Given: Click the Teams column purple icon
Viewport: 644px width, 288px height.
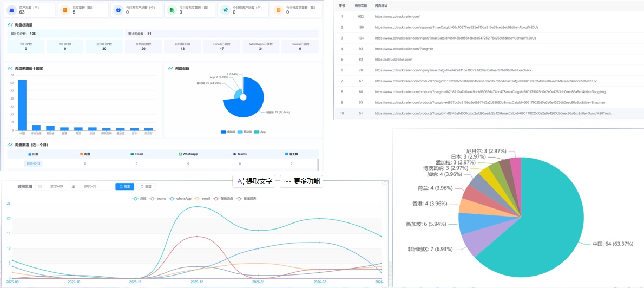Looking at the screenshot, I should tap(234, 154).
